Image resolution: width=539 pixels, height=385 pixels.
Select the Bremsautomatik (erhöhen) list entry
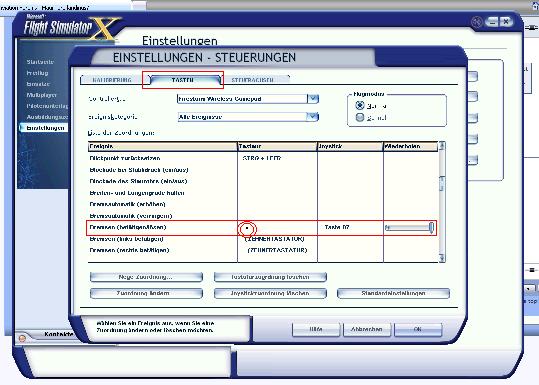tap(128, 204)
